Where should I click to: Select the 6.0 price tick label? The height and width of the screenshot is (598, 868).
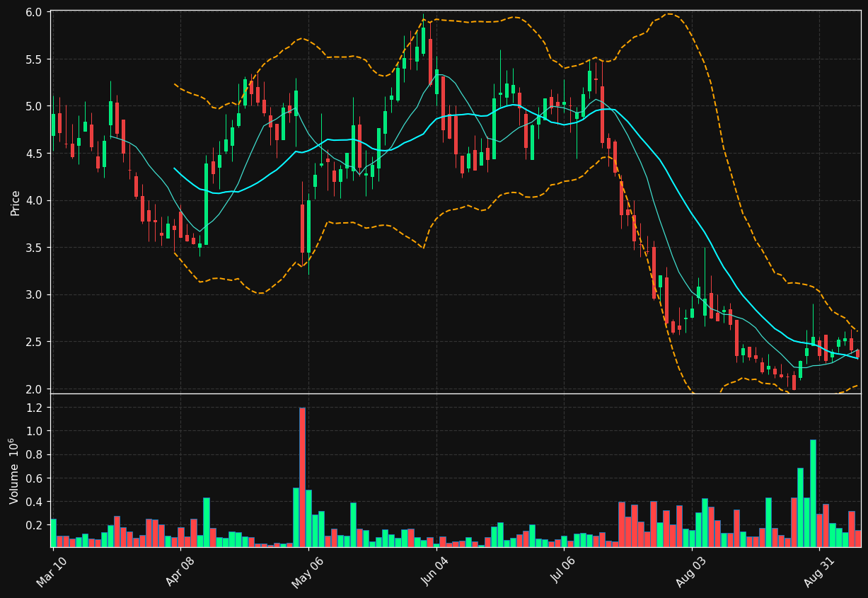(x=35, y=12)
